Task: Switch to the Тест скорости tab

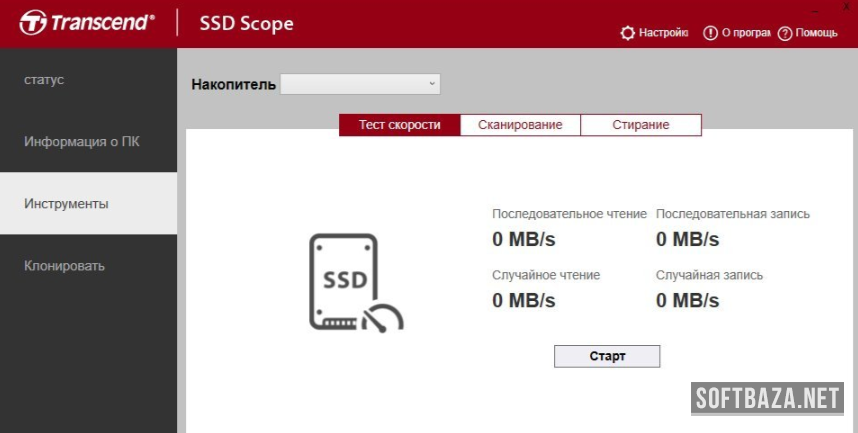Action: [400, 125]
